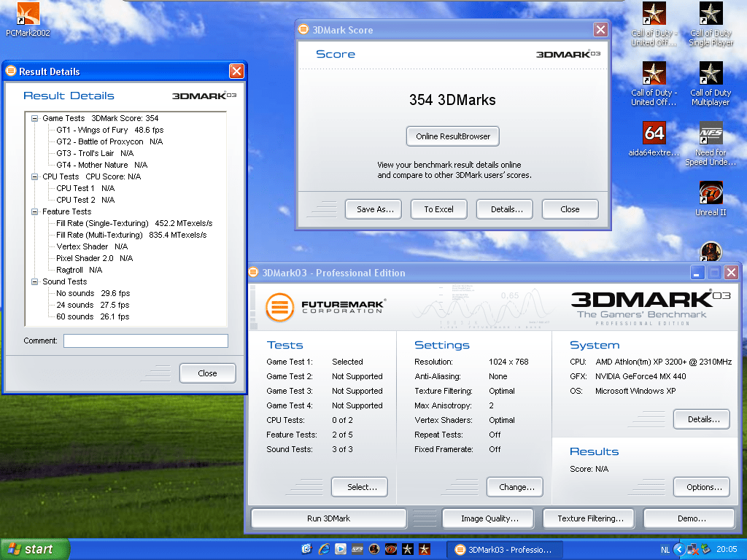Click the Score: N/A results text

point(589,469)
